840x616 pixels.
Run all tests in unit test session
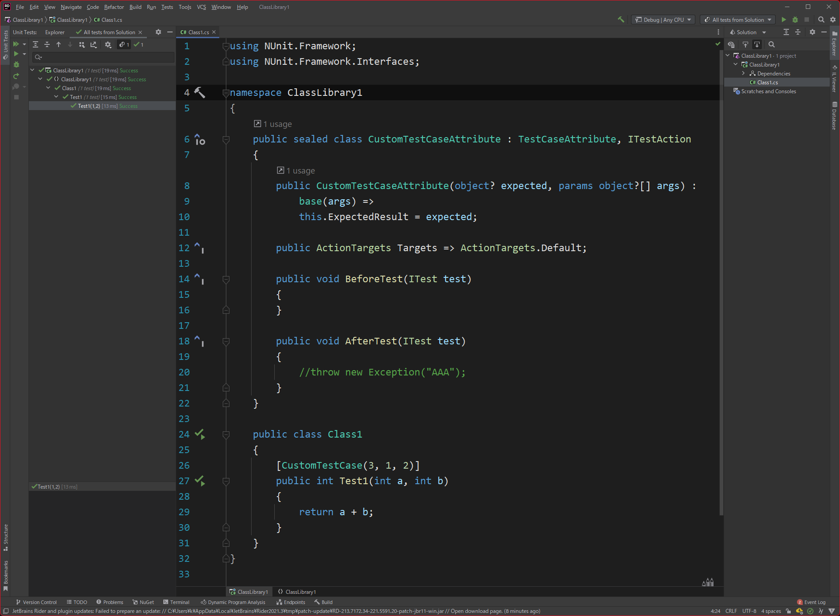tap(16, 44)
